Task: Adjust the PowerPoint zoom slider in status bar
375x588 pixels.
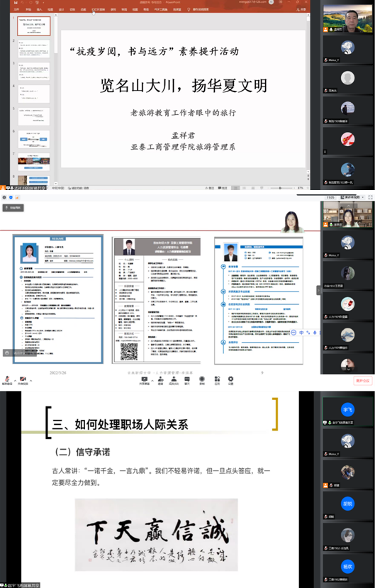Action: click(x=280, y=188)
